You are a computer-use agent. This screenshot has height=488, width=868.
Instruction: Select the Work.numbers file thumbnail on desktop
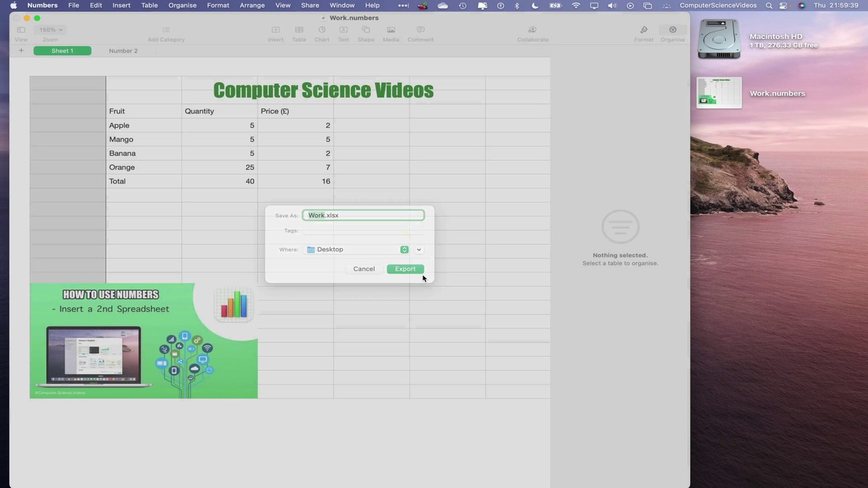click(719, 93)
